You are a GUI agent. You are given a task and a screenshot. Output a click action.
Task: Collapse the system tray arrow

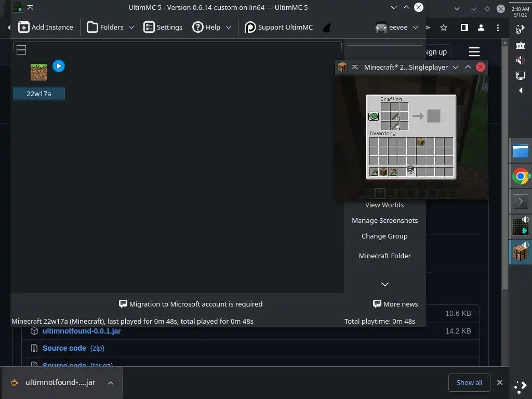521,90
